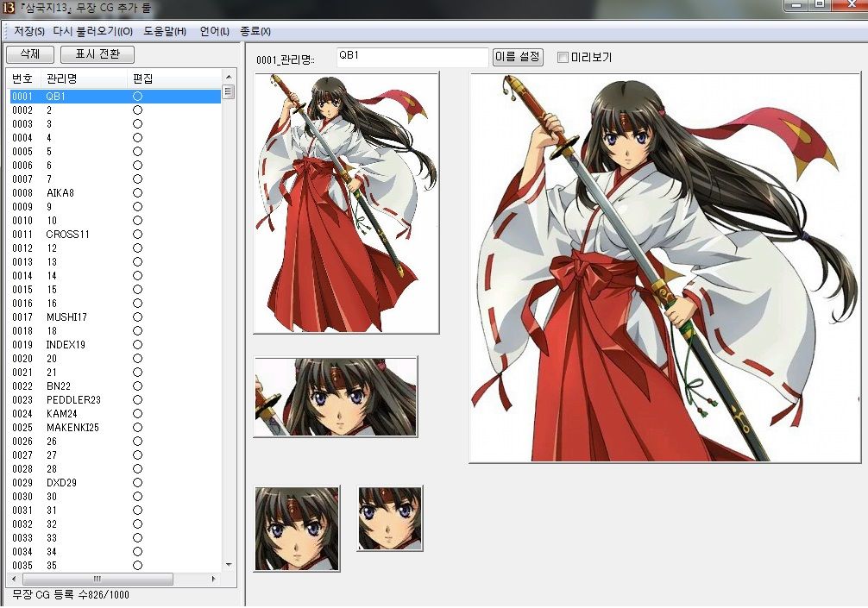Click the horizontal scroll left arrow

[x=14, y=579]
